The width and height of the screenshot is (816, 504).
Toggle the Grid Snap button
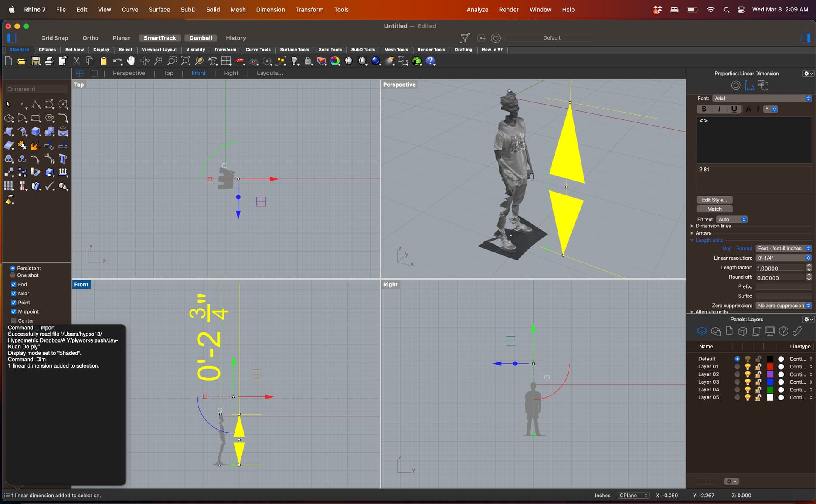pos(54,38)
